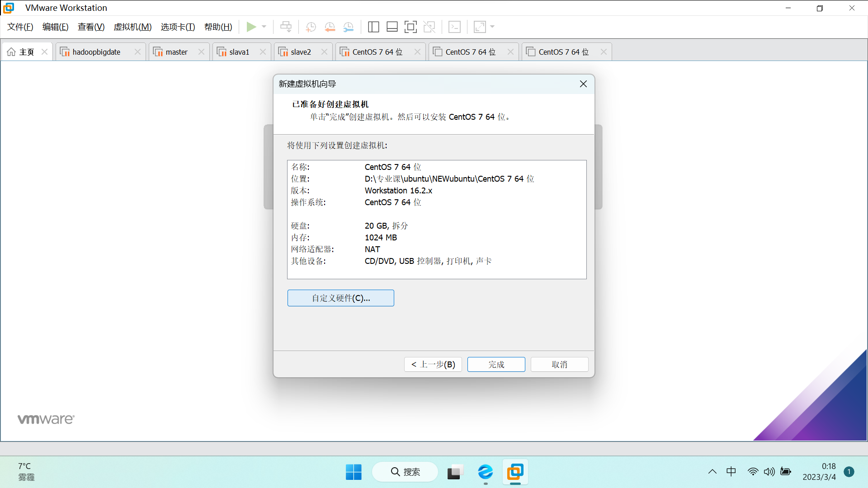
Task: Click the 取消 cancel button
Action: [x=559, y=365]
